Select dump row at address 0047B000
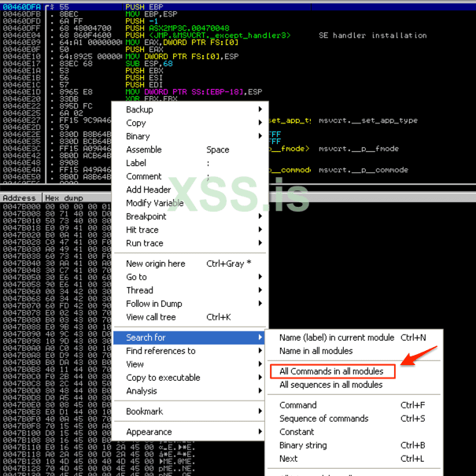This screenshot has width=476, height=476. (56, 206)
